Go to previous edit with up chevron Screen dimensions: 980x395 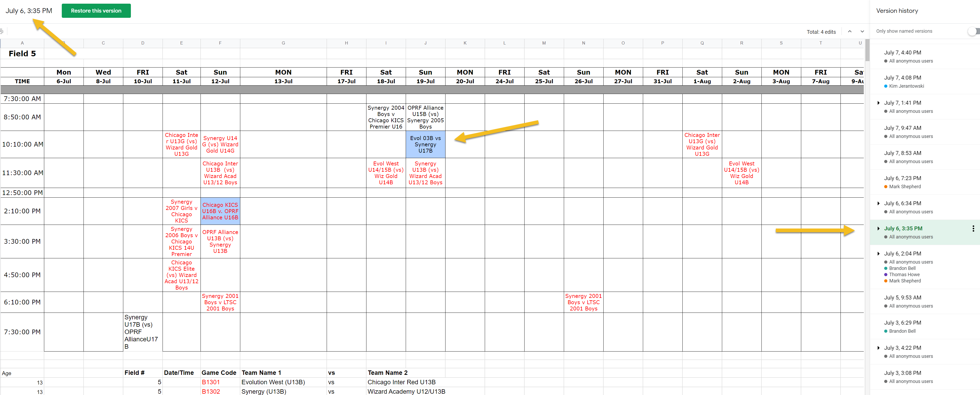849,32
